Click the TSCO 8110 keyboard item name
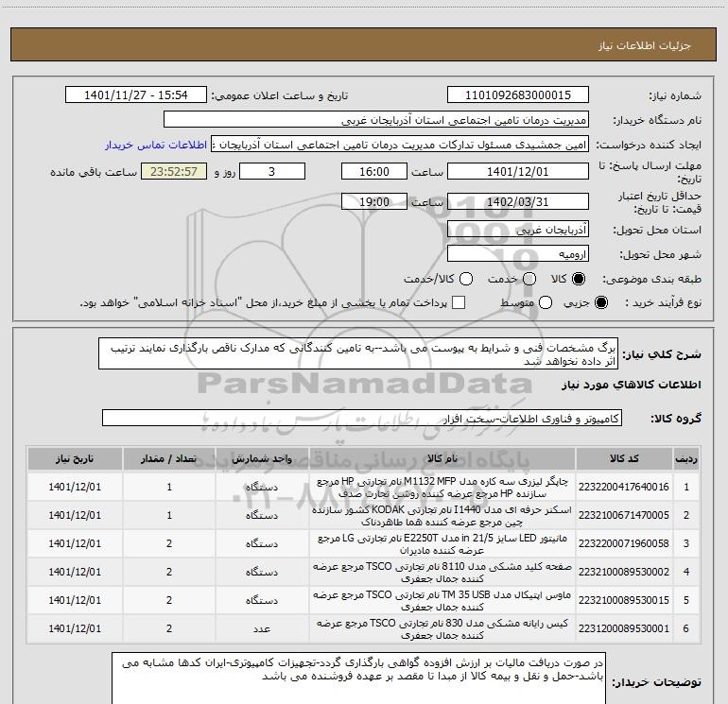This screenshot has height=704, width=728. point(442,572)
